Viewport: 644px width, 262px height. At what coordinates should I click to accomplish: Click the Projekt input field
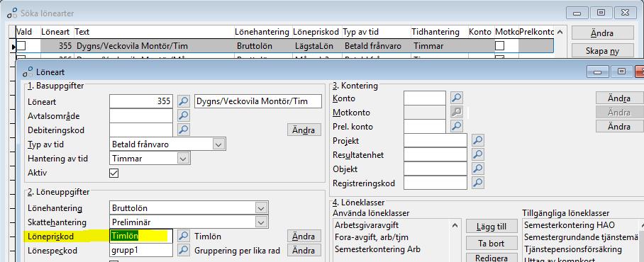click(x=435, y=141)
